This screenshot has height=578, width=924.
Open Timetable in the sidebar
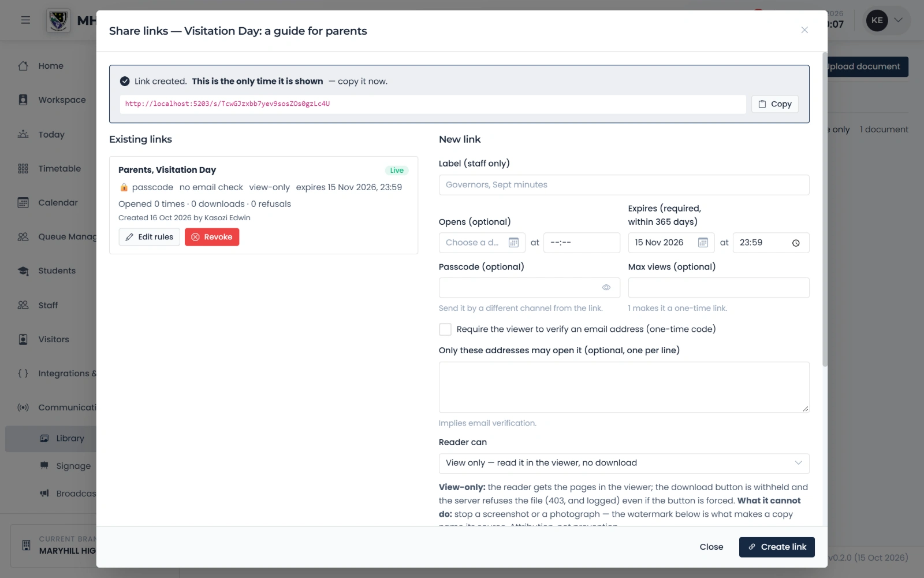coord(59,169)
